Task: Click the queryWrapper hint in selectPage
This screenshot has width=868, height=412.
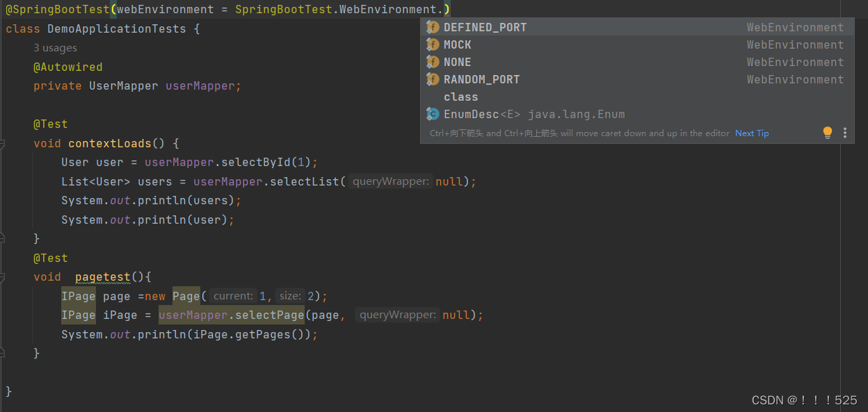Action: (x=399, y=315)
